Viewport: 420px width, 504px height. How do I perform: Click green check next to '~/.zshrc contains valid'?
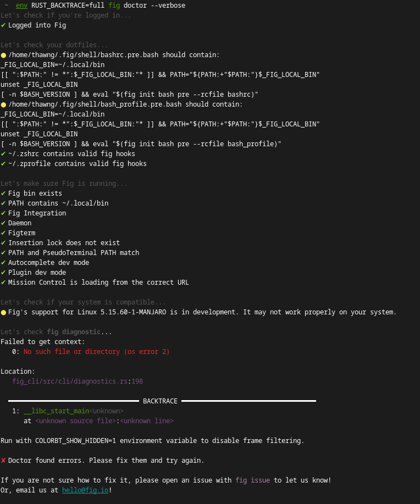pos(3,154)
